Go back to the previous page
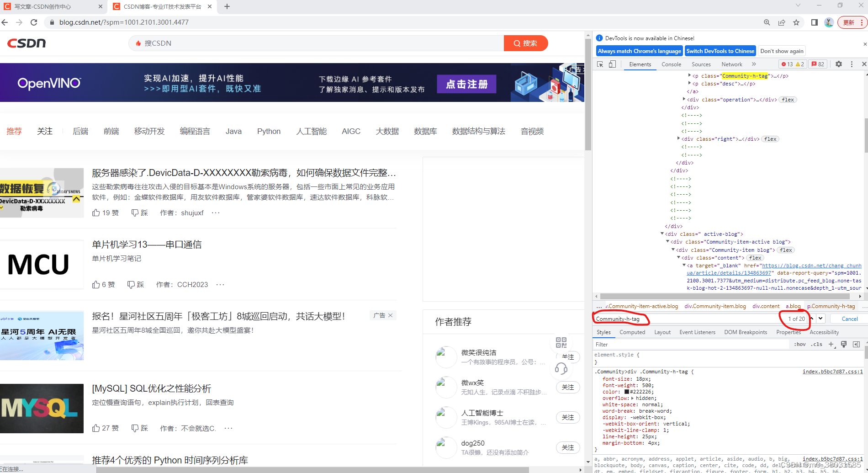 coord(5,22)
